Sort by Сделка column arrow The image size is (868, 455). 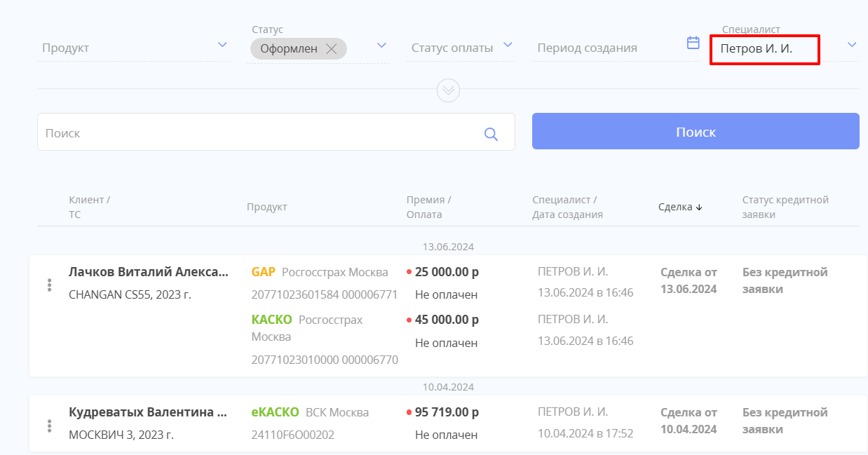tap(699, 208)
